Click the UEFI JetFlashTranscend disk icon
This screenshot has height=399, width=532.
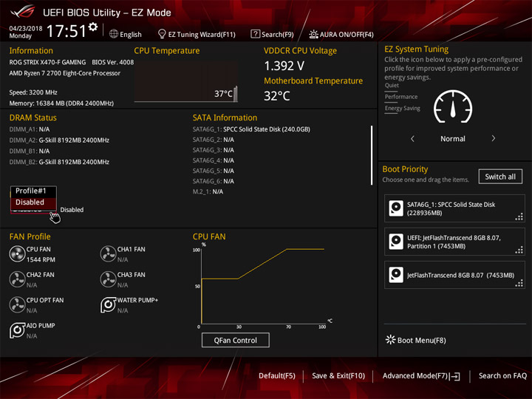[396, 242]
